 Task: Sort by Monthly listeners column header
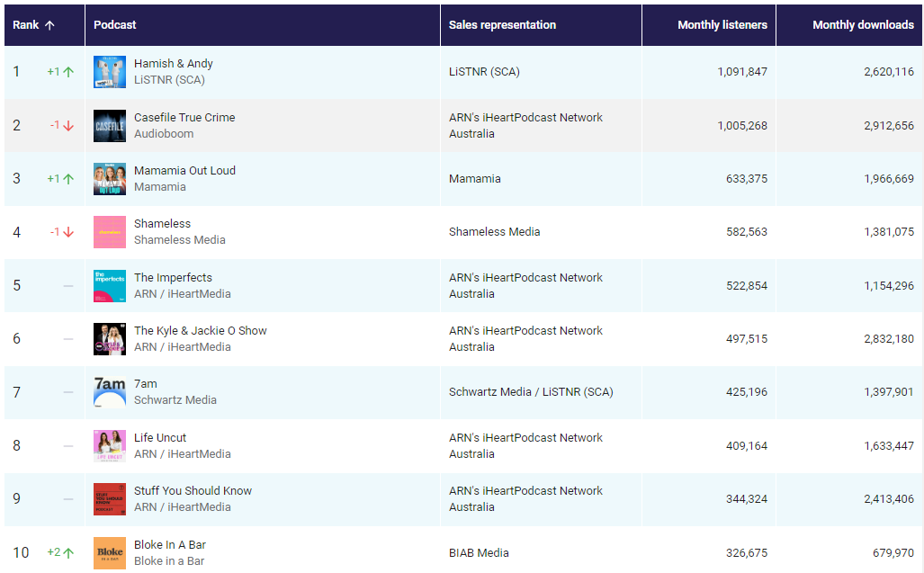pyautogui.click(x=709, y=24)
